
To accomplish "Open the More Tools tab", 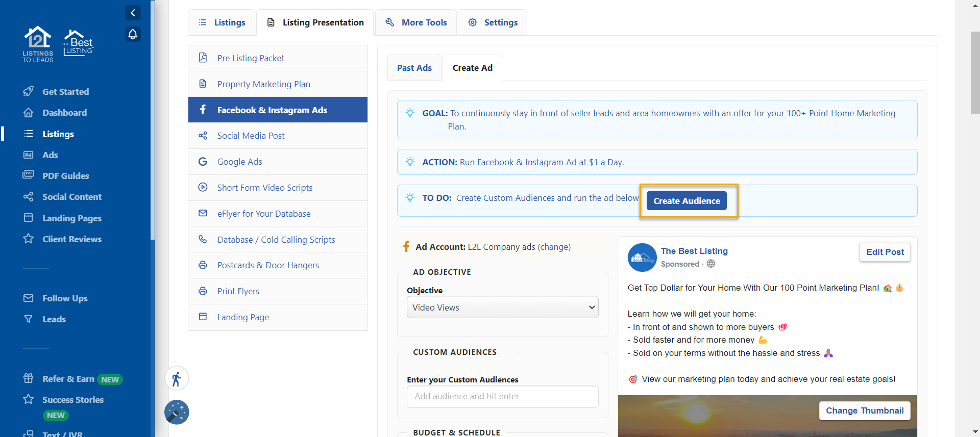I will (416, 22).
